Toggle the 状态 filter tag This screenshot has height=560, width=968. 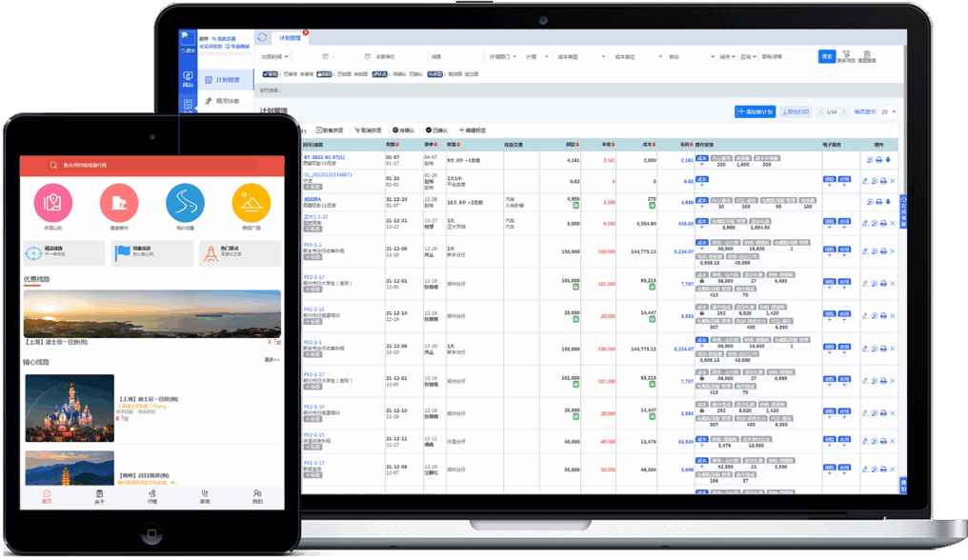coord(379,74)
